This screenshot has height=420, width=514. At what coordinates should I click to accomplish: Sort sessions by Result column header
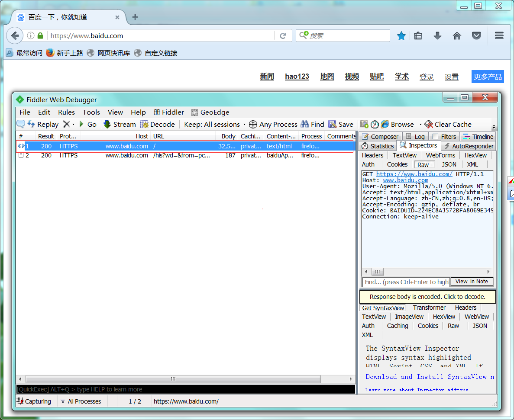tap(46, 136)
